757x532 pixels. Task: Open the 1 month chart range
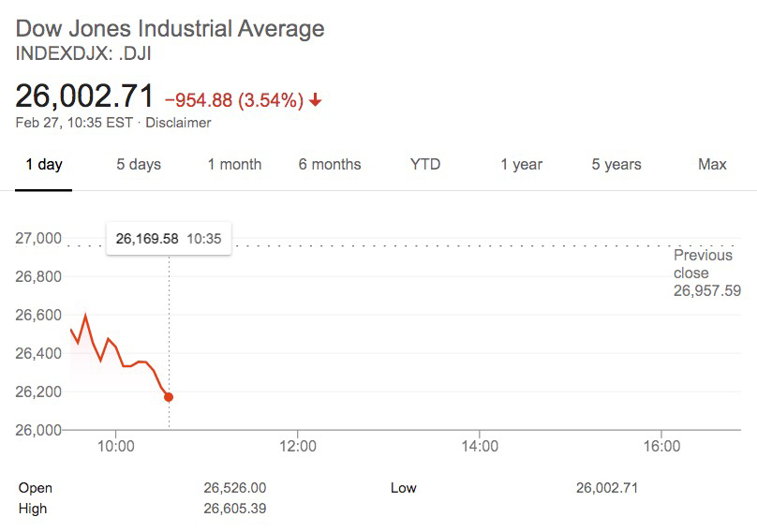tap(234, 165)
